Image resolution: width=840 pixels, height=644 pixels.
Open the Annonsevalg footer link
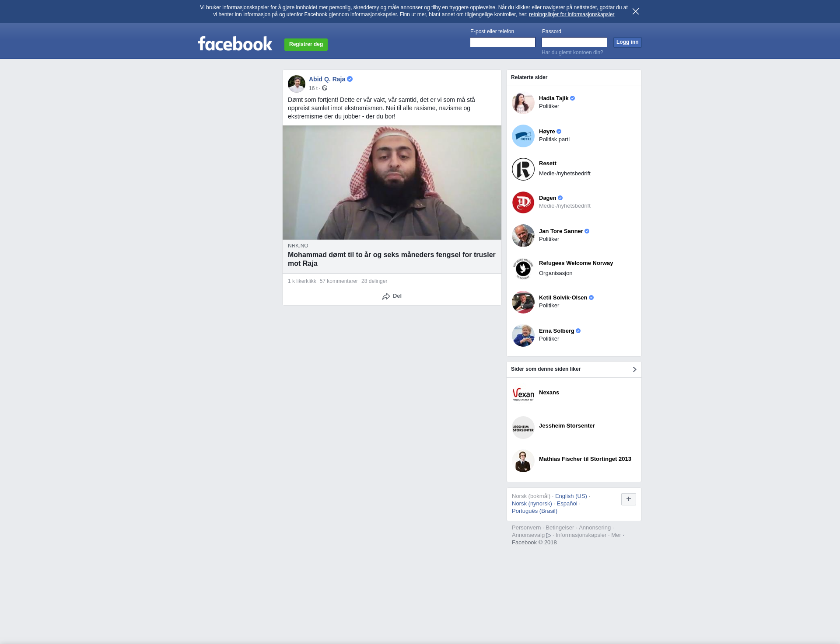click(x=531, y=535)
